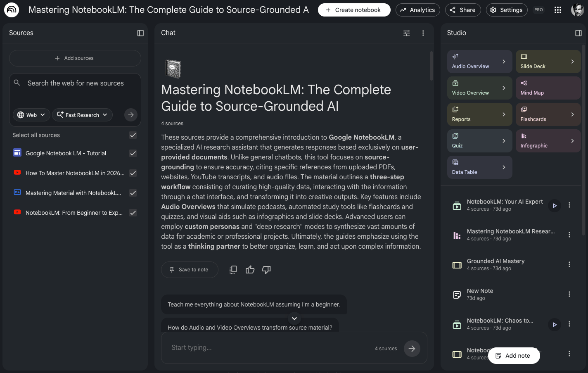Open Analytics
Image resolution: width=588 pixels, height=373 pixels.
(x=418, y=10)
